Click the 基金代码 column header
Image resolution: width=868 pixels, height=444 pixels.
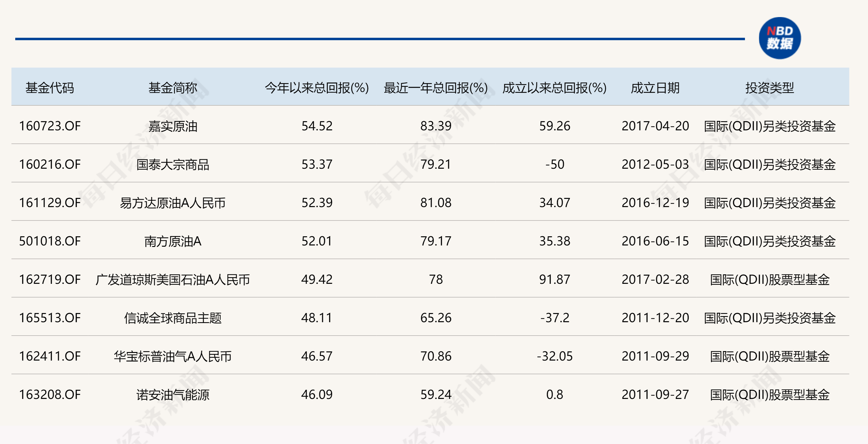pos(50,88)
